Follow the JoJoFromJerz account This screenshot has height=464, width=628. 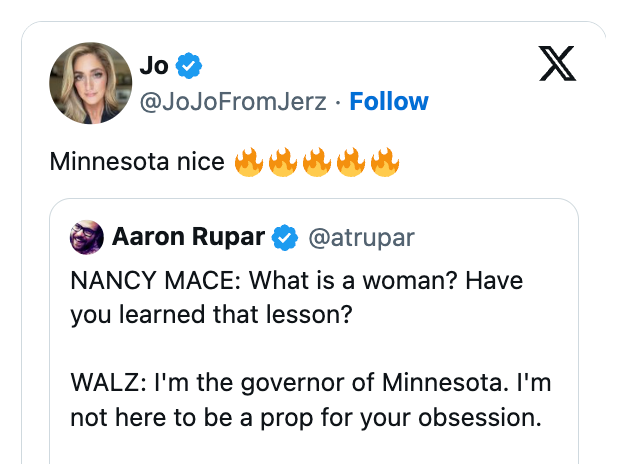[x=389, y=101]
